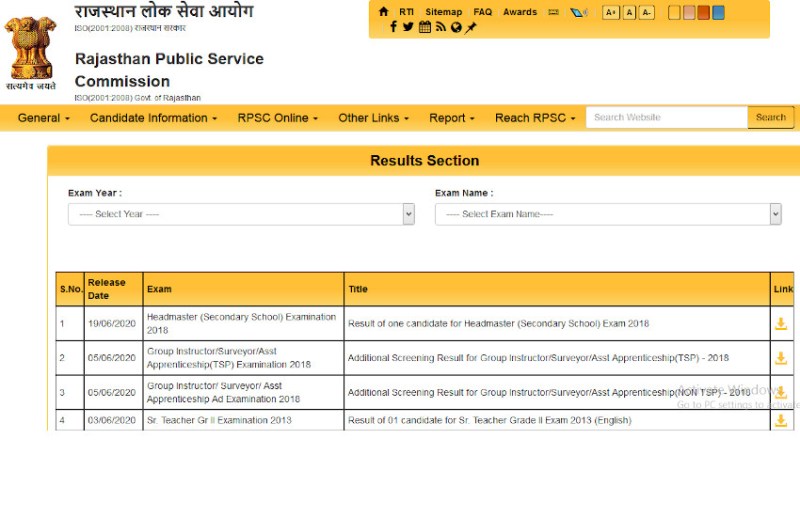Open the RSS feed icon
Viewport: 800px width, 517px height.
440,27
